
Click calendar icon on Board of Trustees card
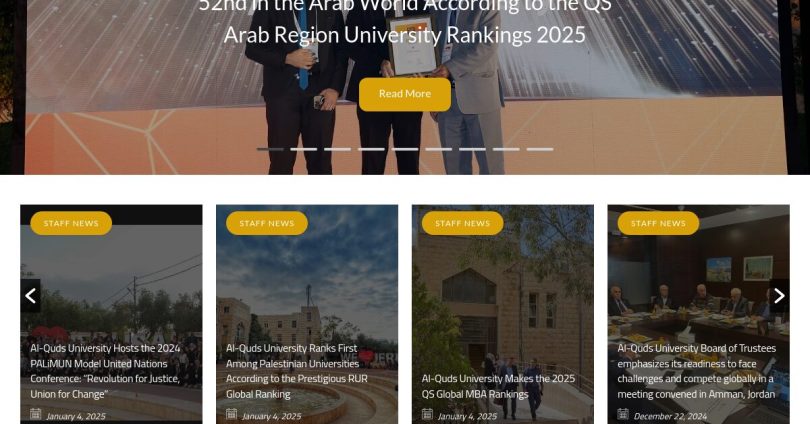[623, 414]
